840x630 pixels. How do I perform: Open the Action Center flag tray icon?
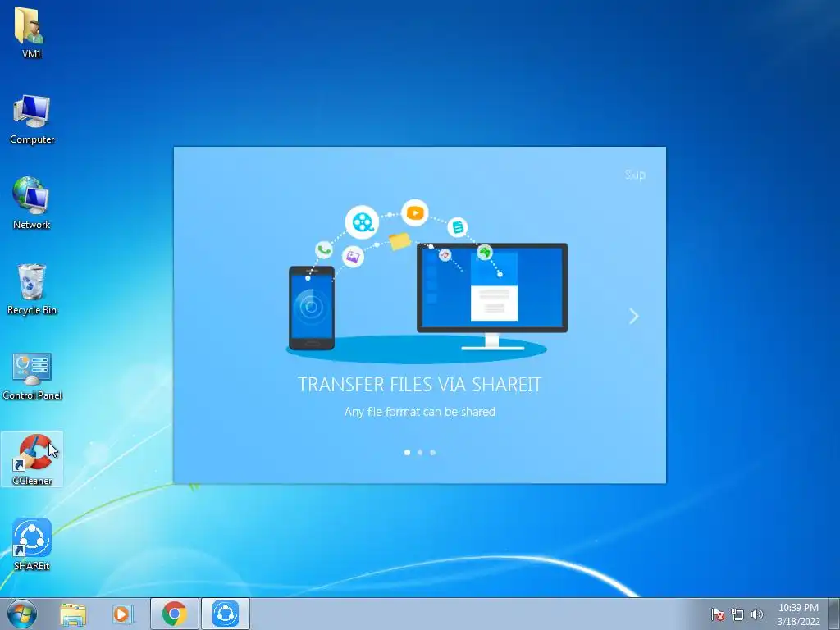coord(718,614)
